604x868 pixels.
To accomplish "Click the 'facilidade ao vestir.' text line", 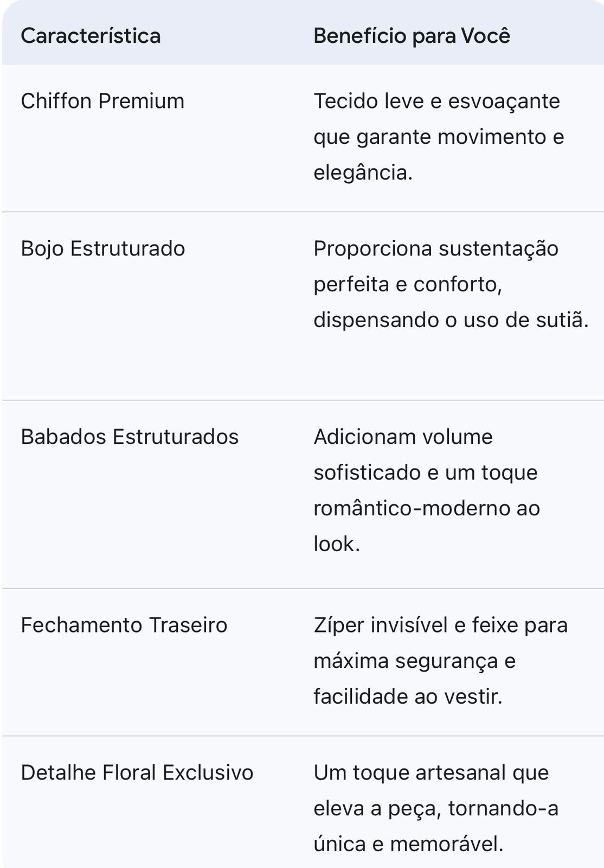I will click(x=408, y=697).
